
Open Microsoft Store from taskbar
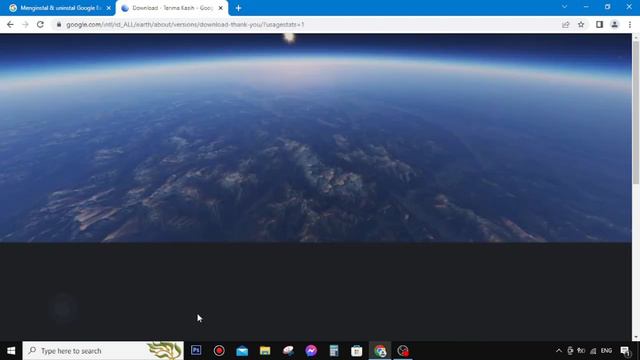(x=357, y=351)
